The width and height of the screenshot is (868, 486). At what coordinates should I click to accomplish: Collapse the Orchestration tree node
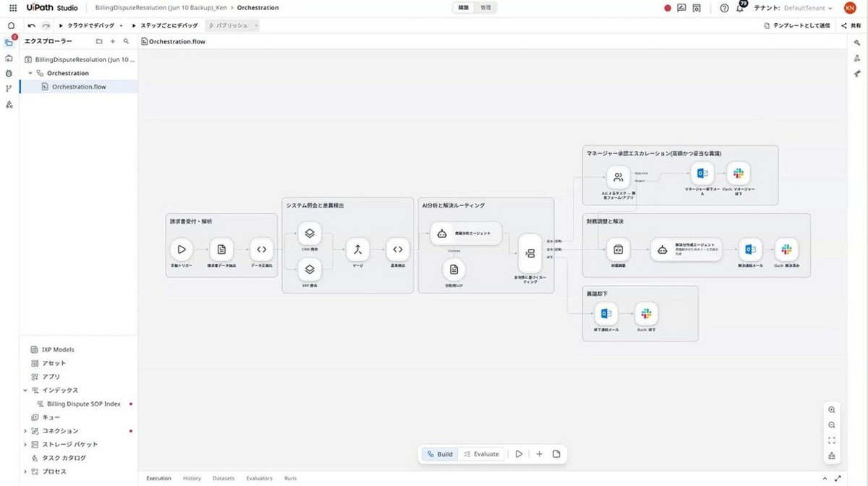click(30, 73)
